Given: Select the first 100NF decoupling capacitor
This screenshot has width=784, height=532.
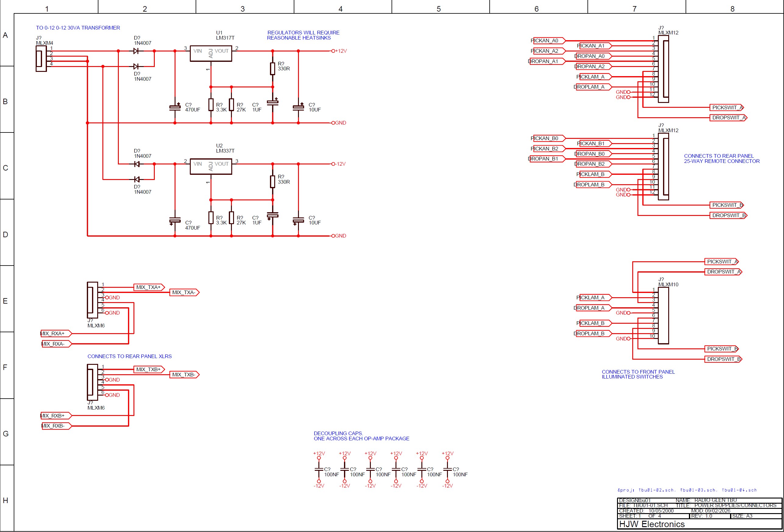Looking at the screenshot, I should pos(319,469).
